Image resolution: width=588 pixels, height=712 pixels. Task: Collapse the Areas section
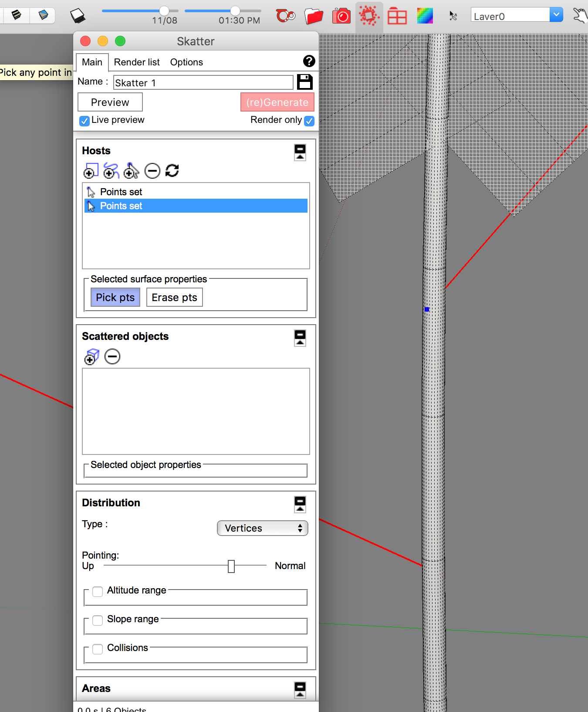[x=300, y=690]
